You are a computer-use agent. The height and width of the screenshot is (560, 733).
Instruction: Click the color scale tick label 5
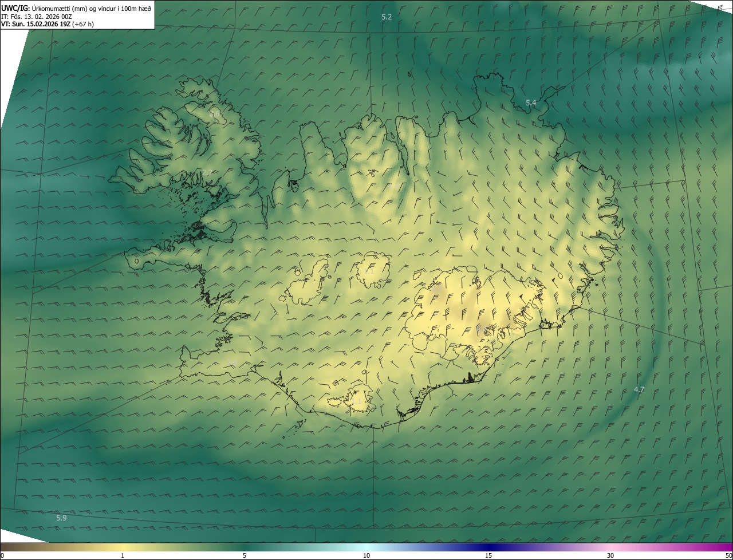tap(245, 556)
